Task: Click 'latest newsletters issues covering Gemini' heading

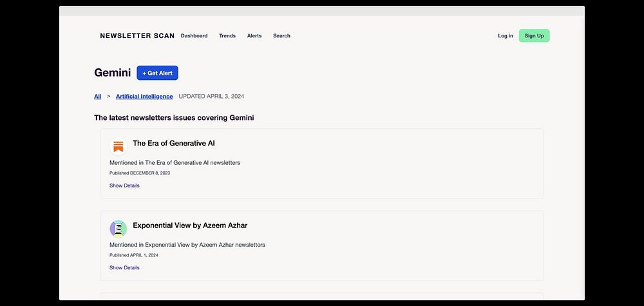Action: [174, 118]
